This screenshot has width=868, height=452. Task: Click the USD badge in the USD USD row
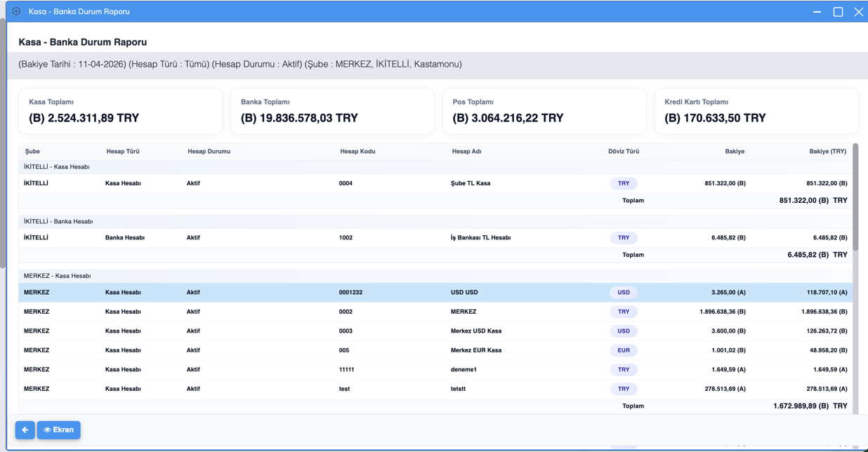(x=623, y=293)
